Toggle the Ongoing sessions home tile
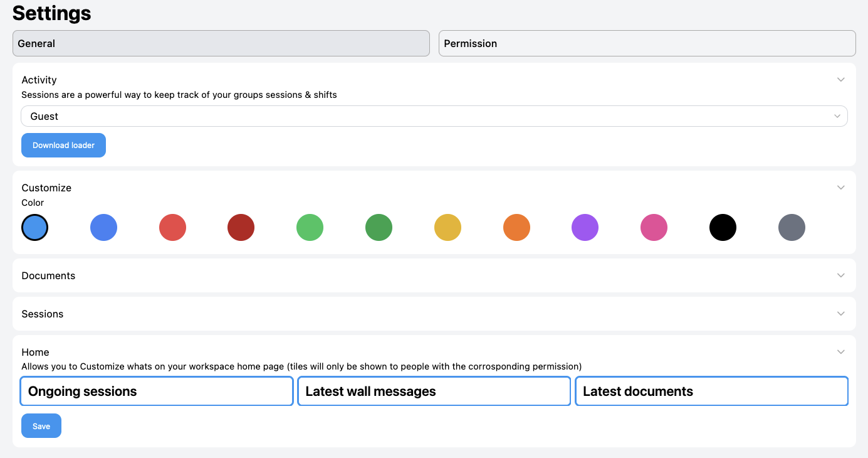This screenshot has width=868, height=458. (155, 391)
